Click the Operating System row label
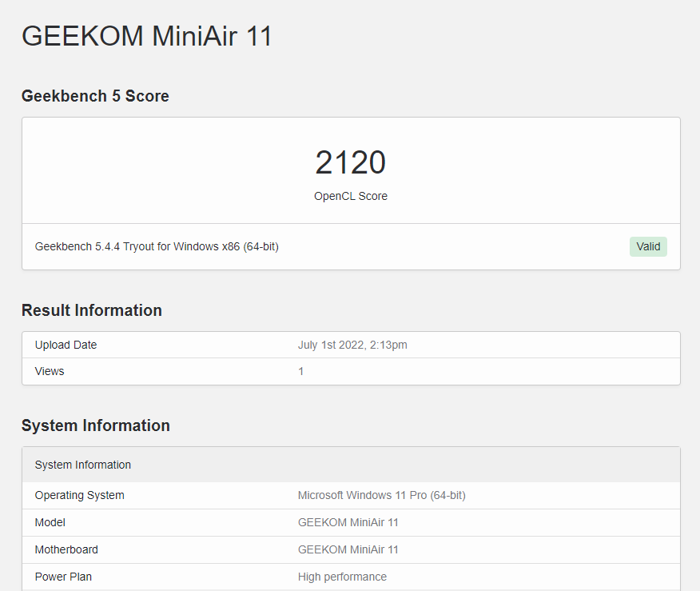700x591 pixels. tap(79, 495)
